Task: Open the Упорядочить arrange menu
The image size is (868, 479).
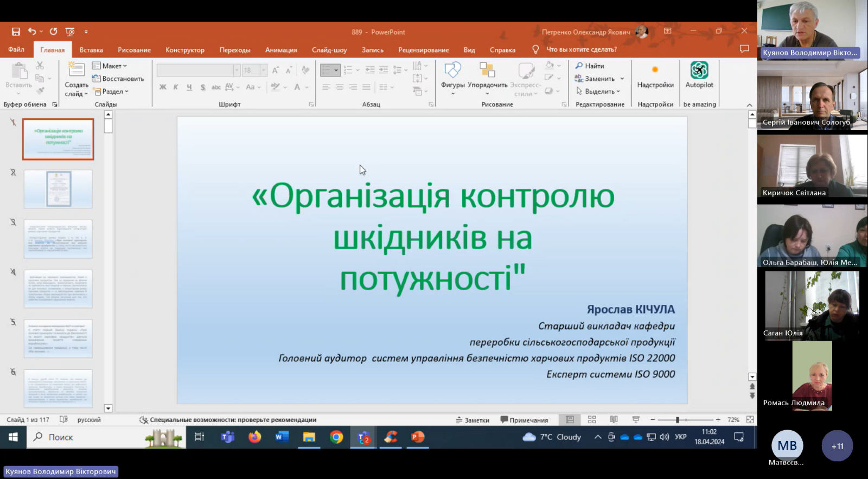Action: point(487,79)
